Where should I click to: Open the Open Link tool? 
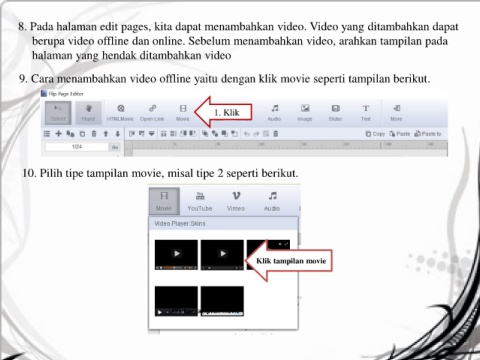(152, 113)
